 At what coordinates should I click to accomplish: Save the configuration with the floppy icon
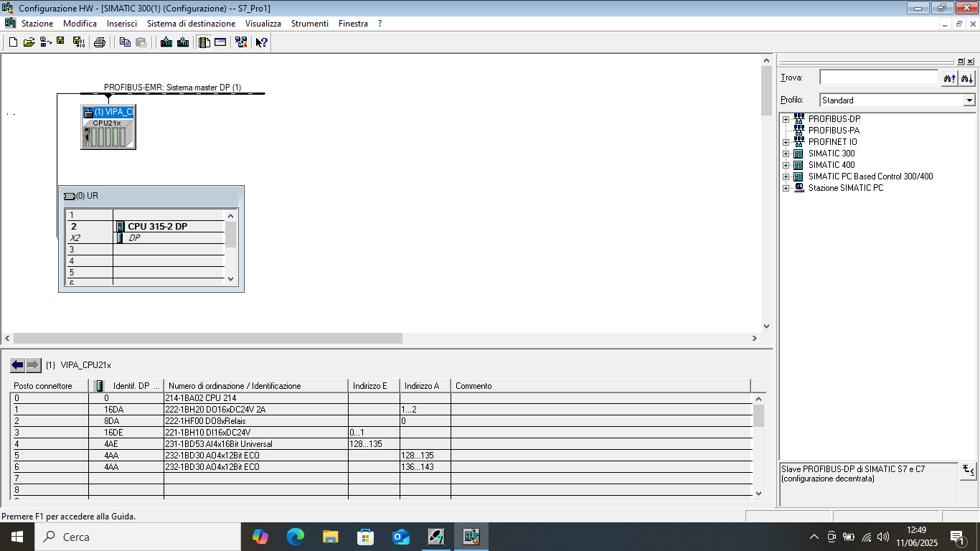click(x=61, y=42)
